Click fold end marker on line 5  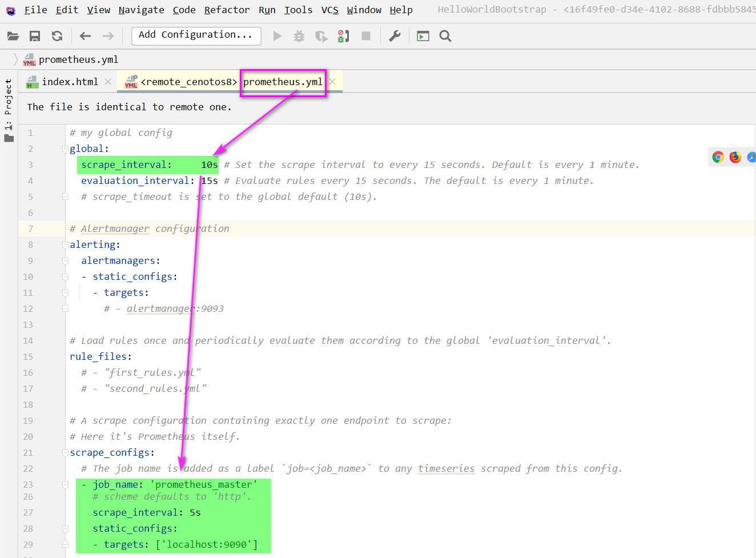65,196
